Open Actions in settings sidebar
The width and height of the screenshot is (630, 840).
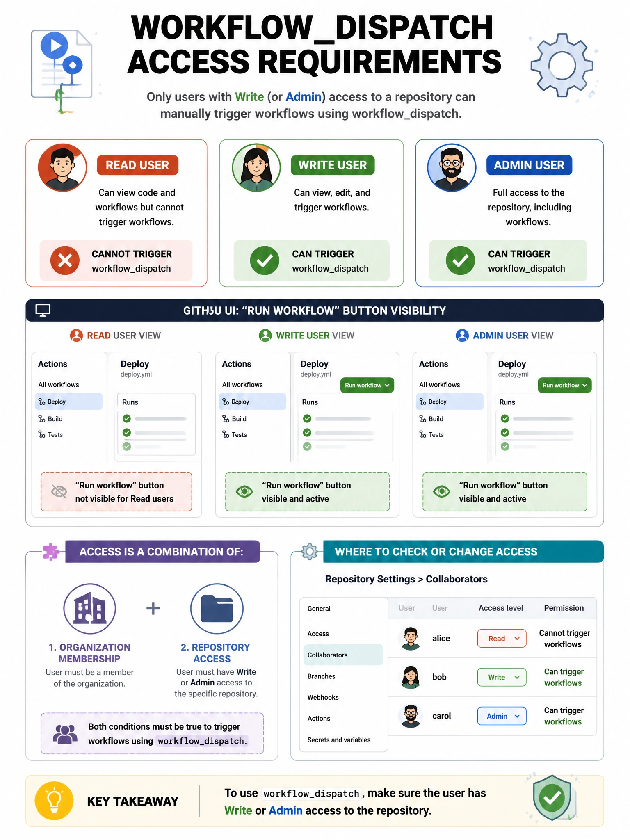point(319,718)
